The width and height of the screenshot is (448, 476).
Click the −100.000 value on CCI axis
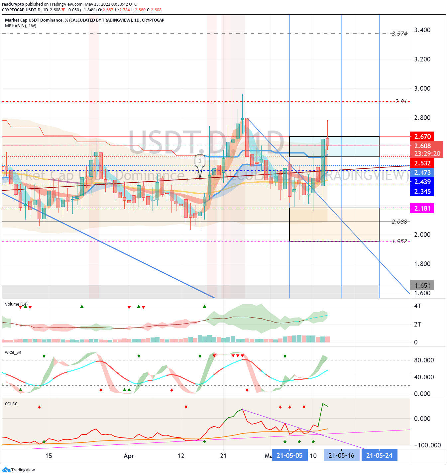coord(427,445)
